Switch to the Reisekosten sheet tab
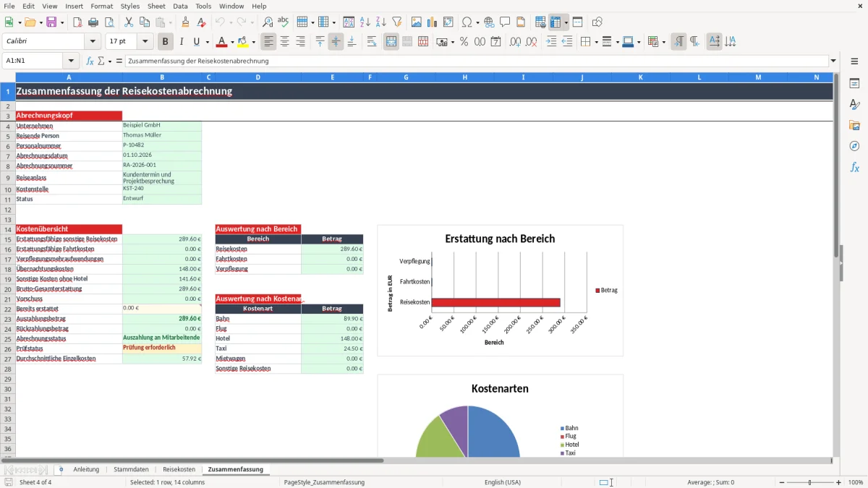This screenshot has width=868, height=488. 179,469
